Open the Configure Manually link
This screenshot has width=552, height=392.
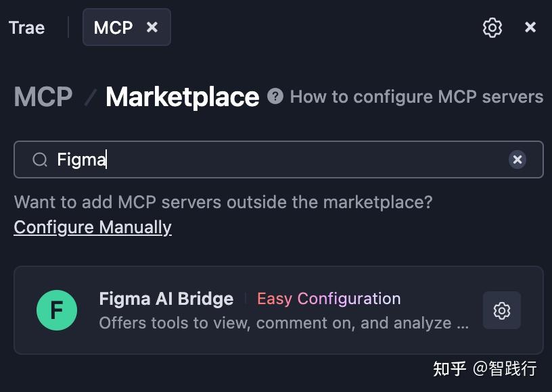coord(92,227)
